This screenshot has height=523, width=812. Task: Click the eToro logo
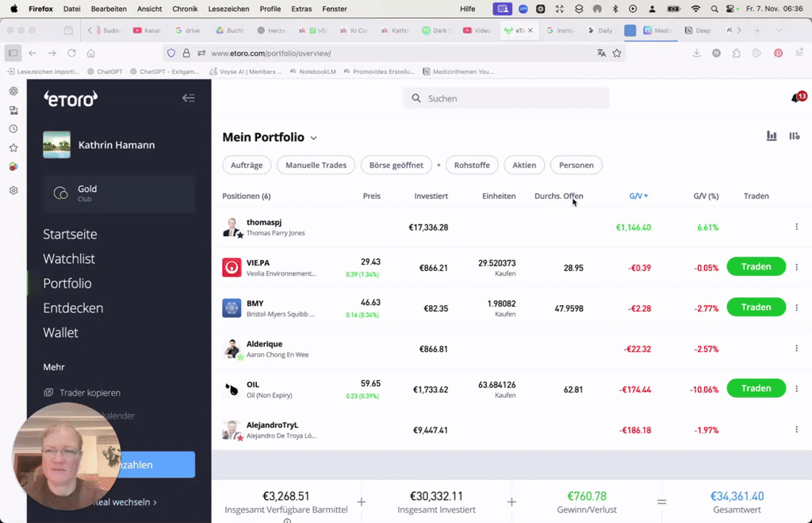(70, 99)
